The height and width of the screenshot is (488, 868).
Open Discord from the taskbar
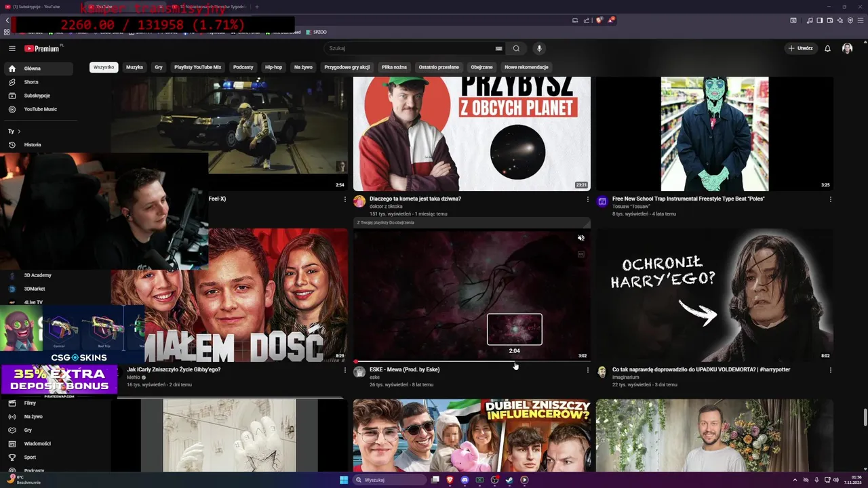pos(465,480)
